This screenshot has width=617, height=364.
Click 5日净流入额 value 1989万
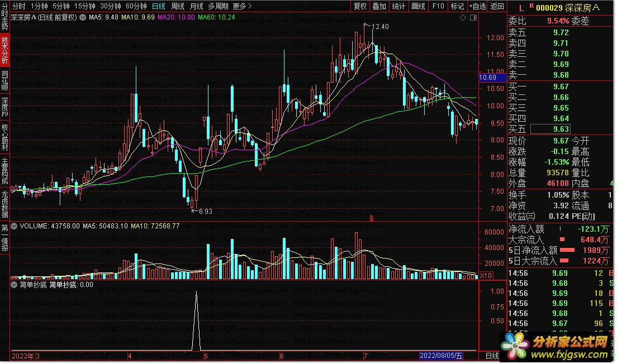(x=596, y=250)
